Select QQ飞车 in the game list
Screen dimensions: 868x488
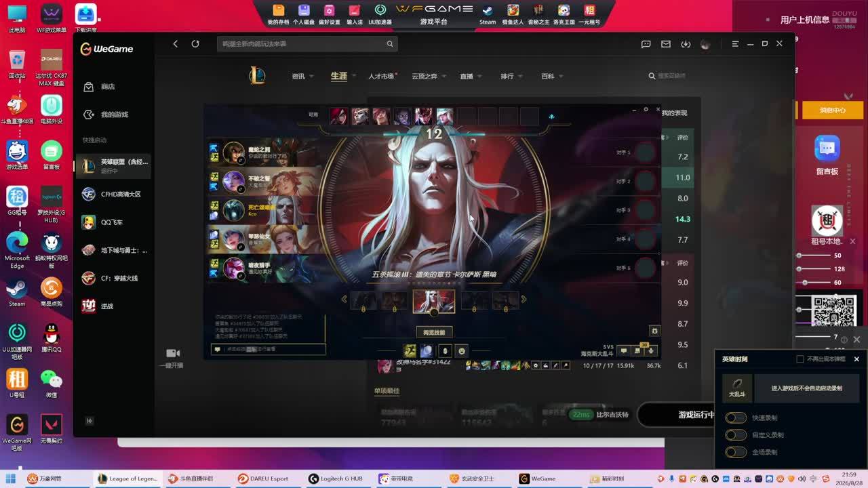(x=113, y=222)
